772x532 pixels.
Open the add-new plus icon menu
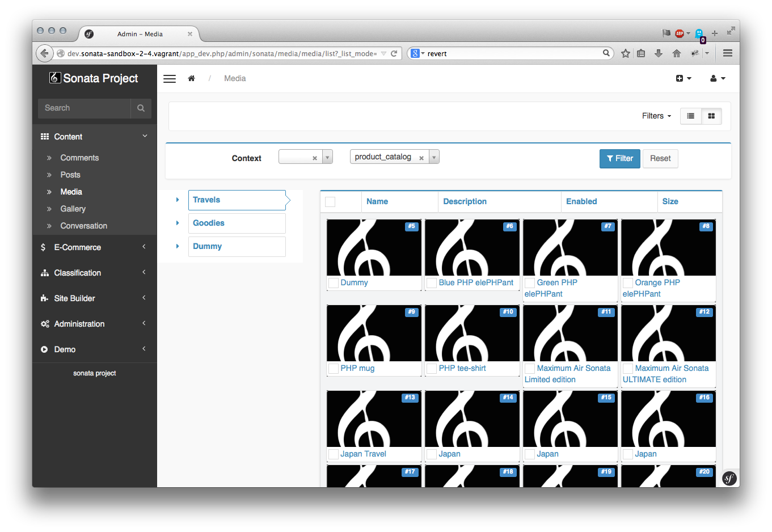[683, 79]
